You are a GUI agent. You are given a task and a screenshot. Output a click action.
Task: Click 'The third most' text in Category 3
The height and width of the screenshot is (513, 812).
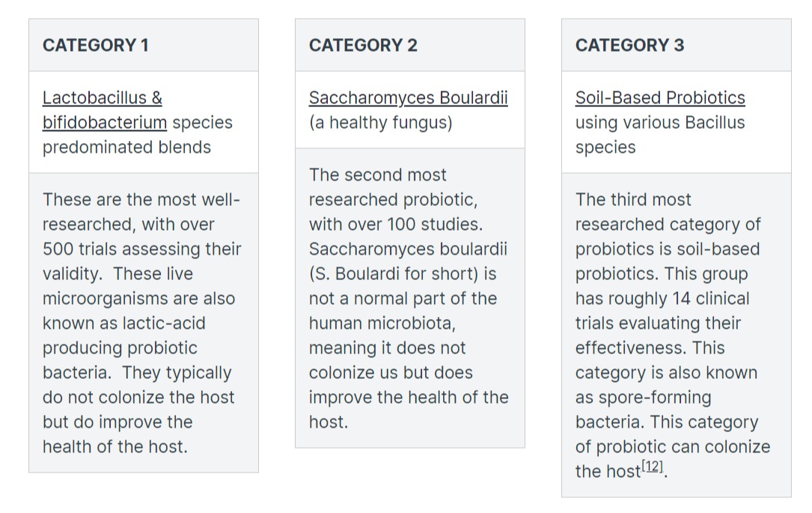[x=633, y=199]
